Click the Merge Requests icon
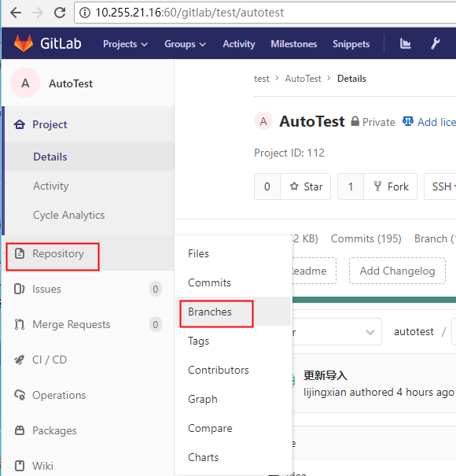This screenshot has height=476, width=456. [20, 324]
